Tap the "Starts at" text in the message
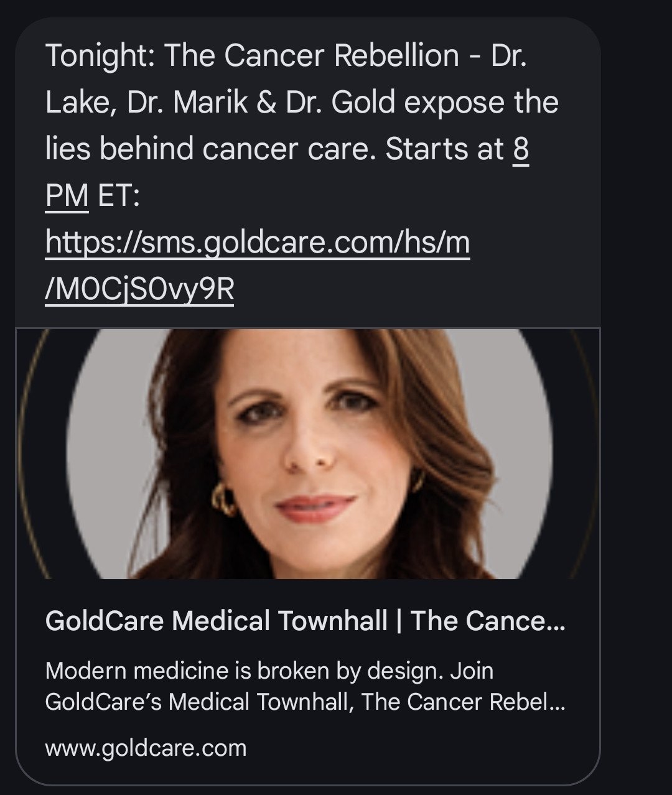This screenshot has width=672, height=795. pos(445,149)
